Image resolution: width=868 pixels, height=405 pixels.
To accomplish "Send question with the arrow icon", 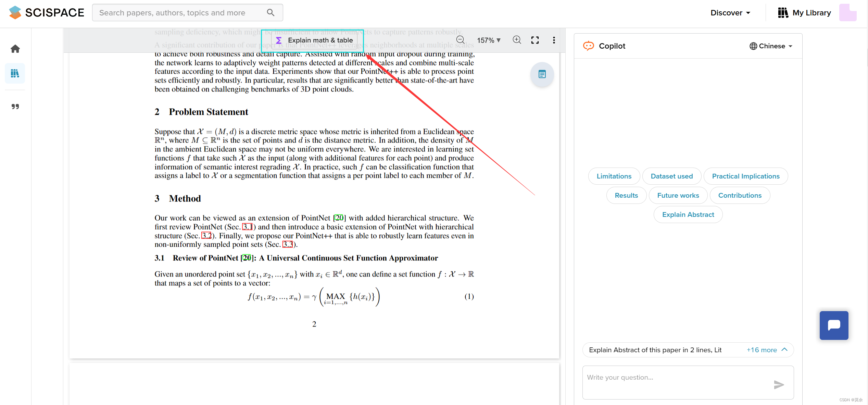I will click(778, 384).
